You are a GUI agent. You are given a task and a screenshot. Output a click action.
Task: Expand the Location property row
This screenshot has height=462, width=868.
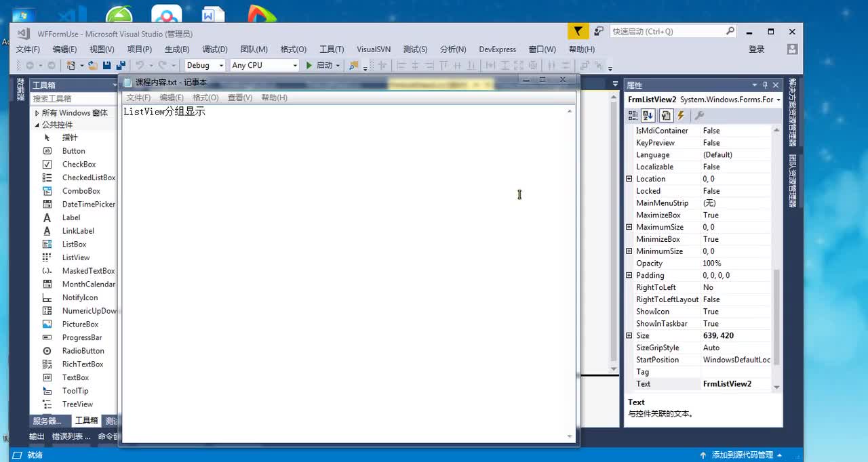point(629,179)
